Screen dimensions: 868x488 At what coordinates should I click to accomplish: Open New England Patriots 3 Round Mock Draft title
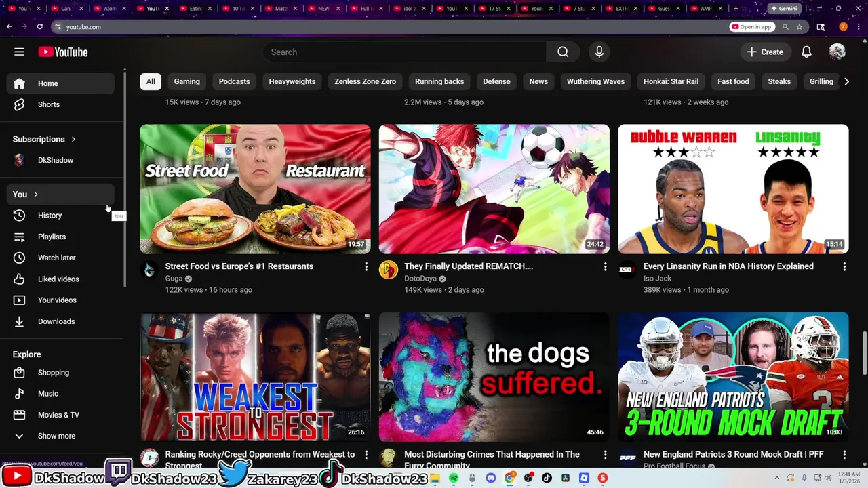tap(734, 454)
